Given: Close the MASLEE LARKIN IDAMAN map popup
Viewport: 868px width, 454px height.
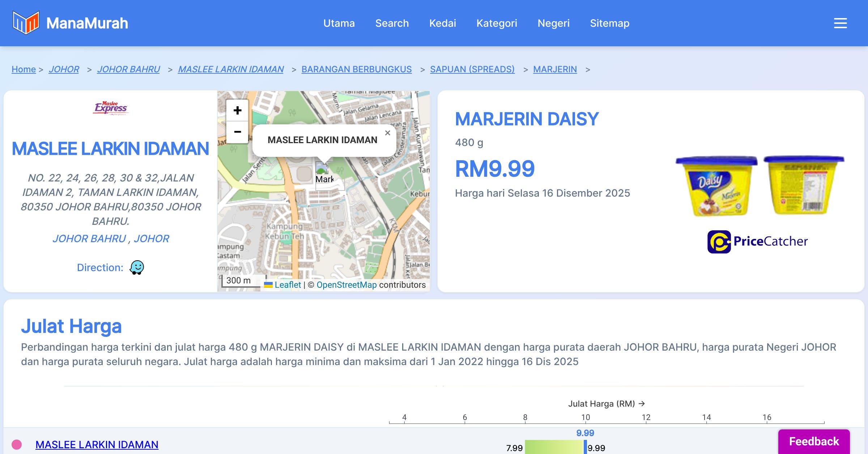Looking at the screenshot, I should click(x=387, y=133).
